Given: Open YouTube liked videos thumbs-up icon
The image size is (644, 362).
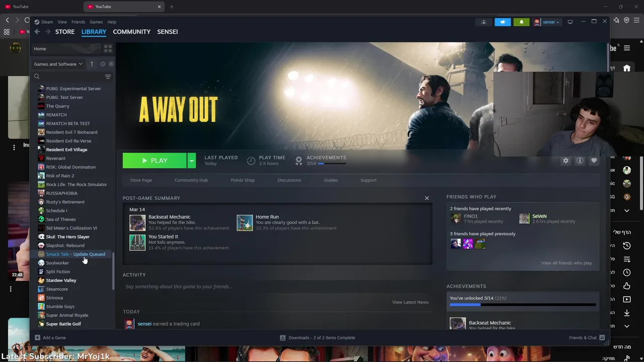Looking at the screenshot, I should 626,286.
